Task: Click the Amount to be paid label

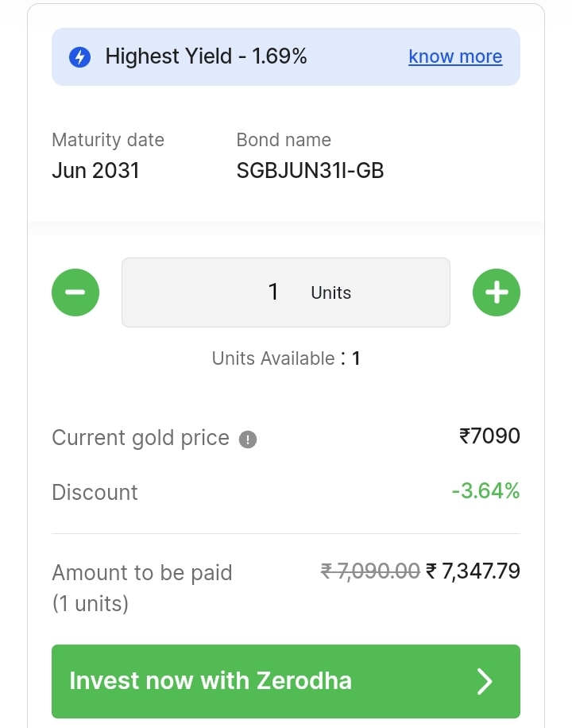Action: pyautogui.click(x=142, y=573)
